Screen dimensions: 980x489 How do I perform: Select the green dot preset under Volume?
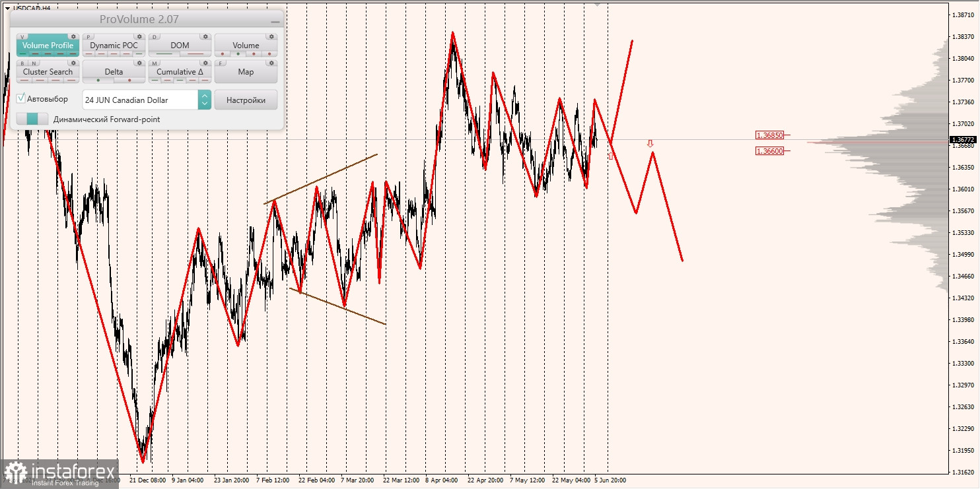tap(238, 53)
